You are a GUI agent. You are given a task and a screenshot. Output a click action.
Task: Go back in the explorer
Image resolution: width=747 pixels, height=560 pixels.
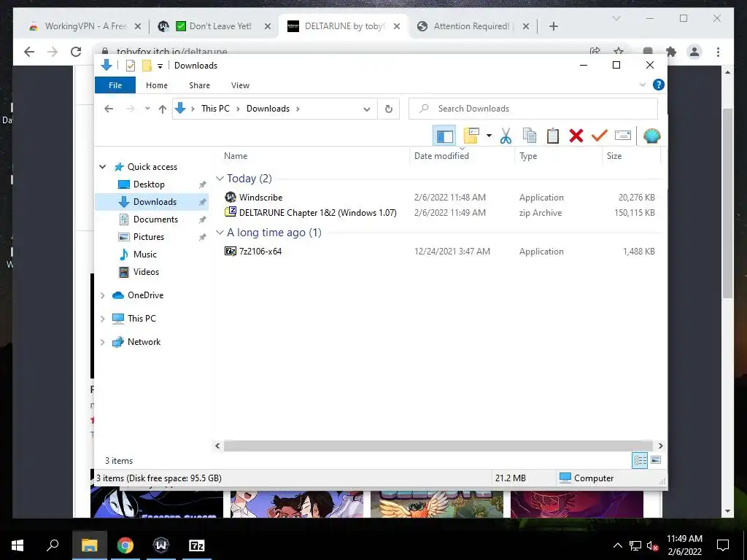point(109,109)
